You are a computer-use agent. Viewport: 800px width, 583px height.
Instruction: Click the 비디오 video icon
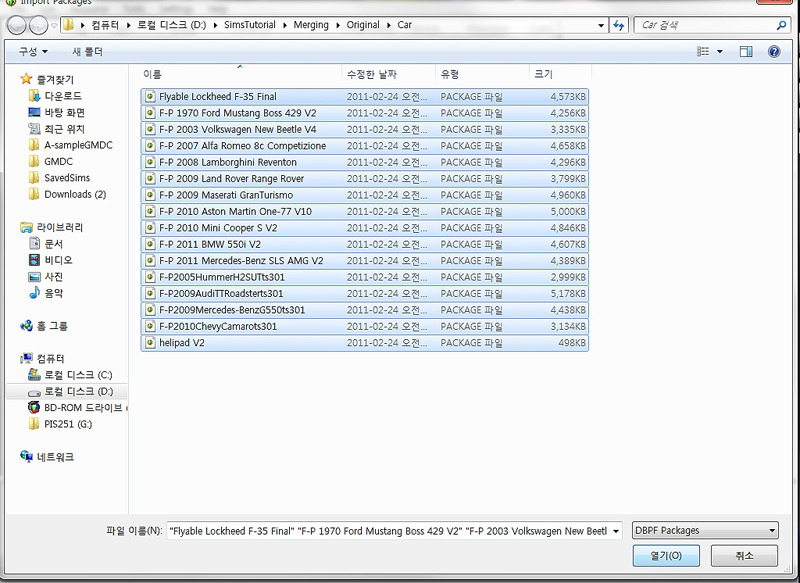click(x=34, y=260)
